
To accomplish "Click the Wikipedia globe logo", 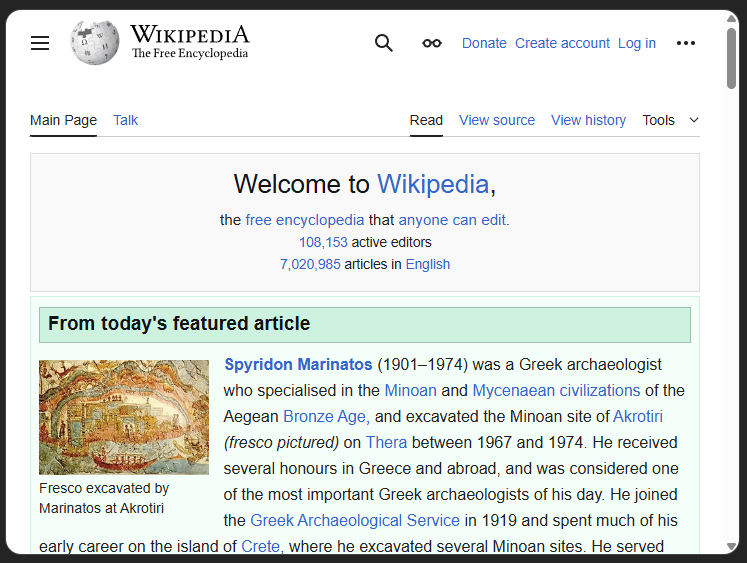I will click(x=95, y=43).
